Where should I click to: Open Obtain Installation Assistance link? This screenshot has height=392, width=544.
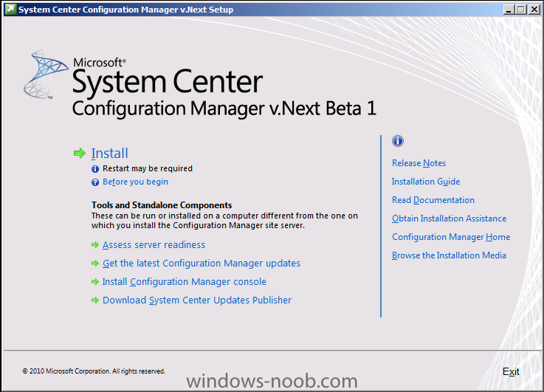449,219
